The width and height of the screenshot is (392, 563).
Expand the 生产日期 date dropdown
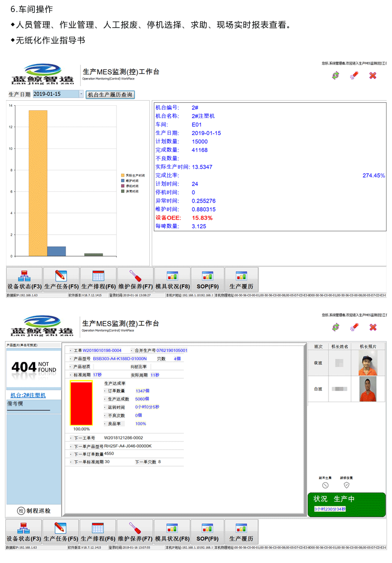click(81, 94)
